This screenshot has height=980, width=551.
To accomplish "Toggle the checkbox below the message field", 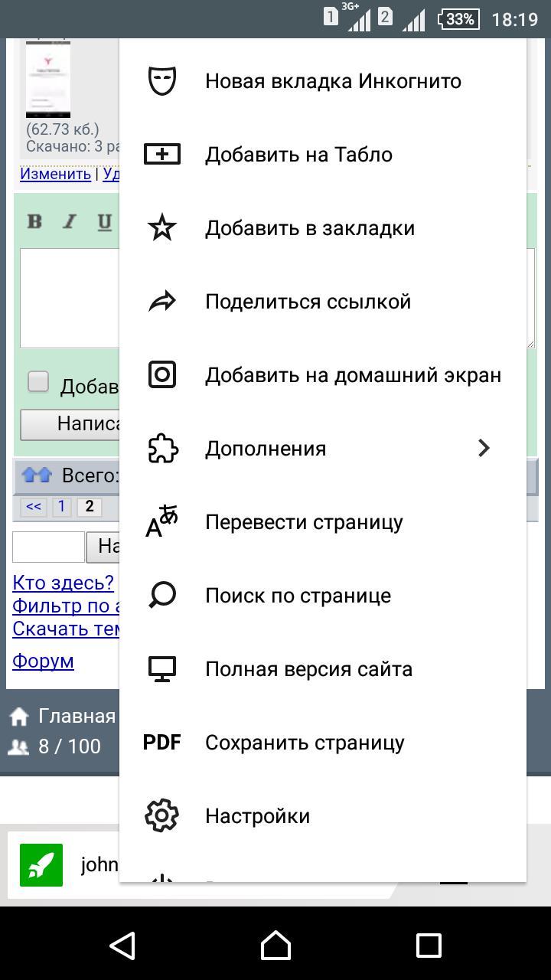I will (38, 382).
